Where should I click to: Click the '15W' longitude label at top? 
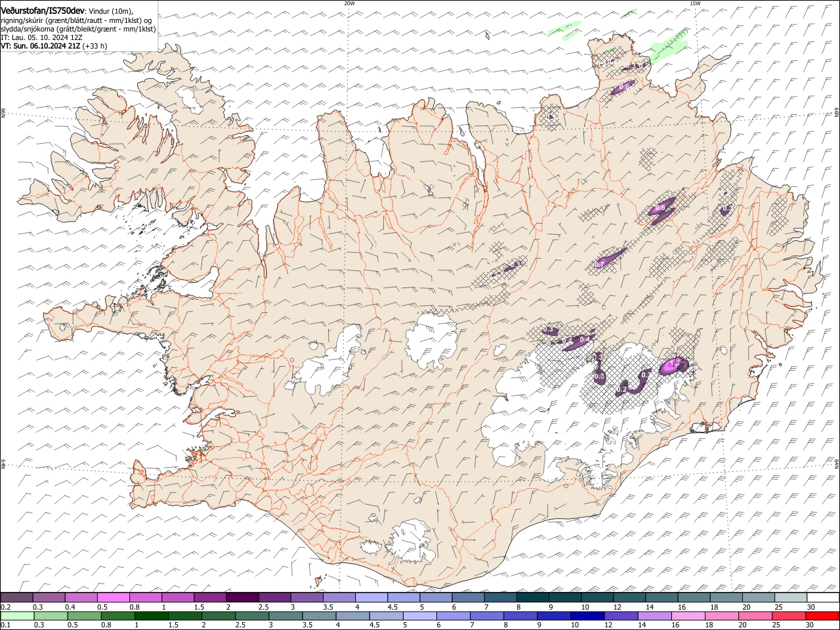(x=694, y=3)
